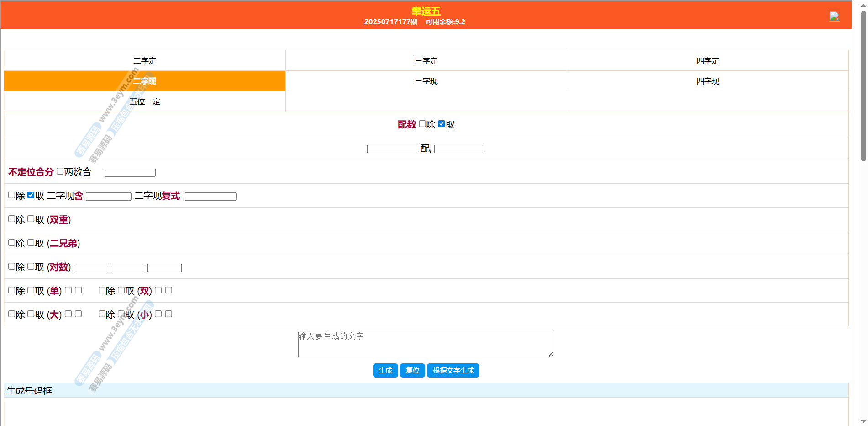Select the 五位二定 tab
The width and height of the screenshot is (868, 426).
tap(145, 101)
